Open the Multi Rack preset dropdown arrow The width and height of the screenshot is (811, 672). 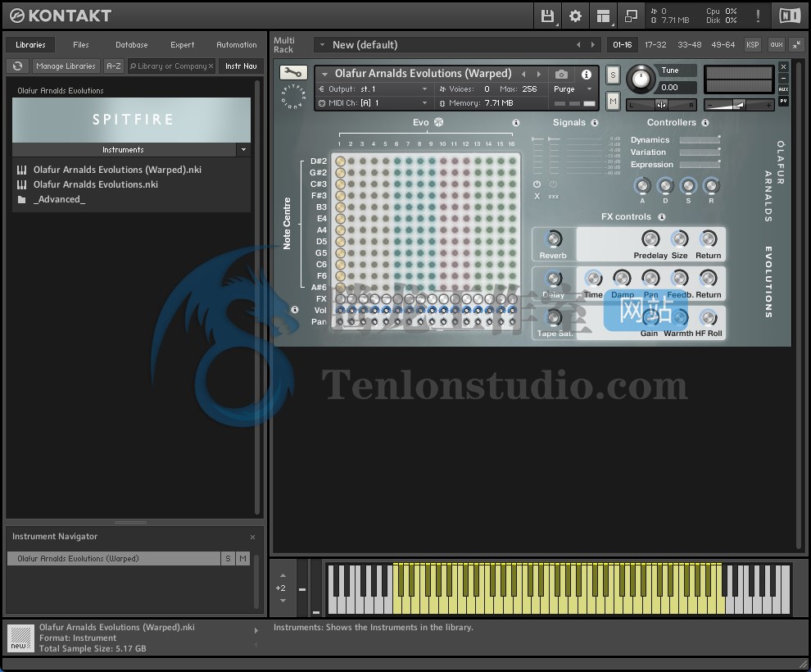tap(322, 45)
